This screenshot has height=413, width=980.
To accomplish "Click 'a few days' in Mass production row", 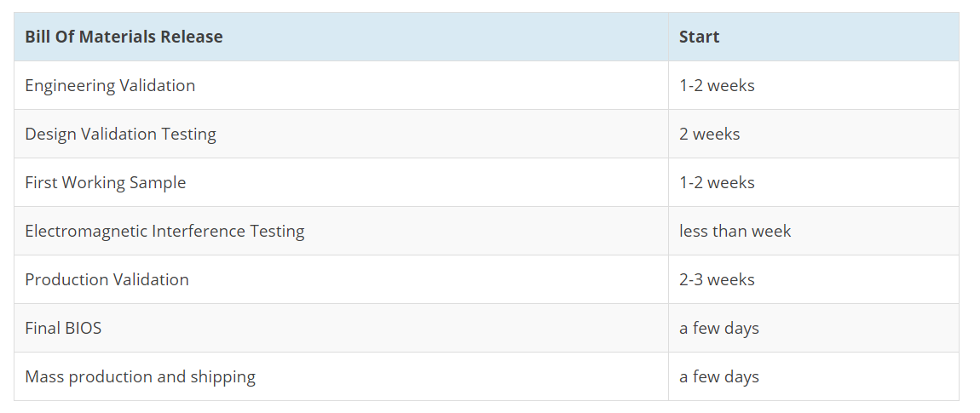I will (x=813, y=376).
